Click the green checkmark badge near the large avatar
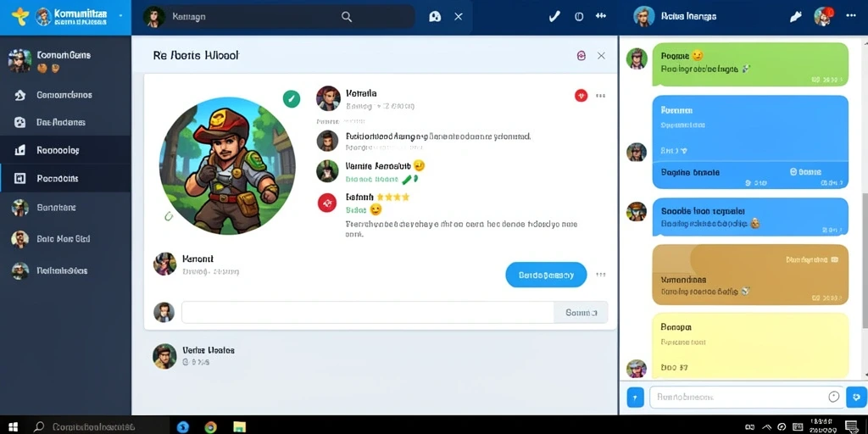 [292, 99]
